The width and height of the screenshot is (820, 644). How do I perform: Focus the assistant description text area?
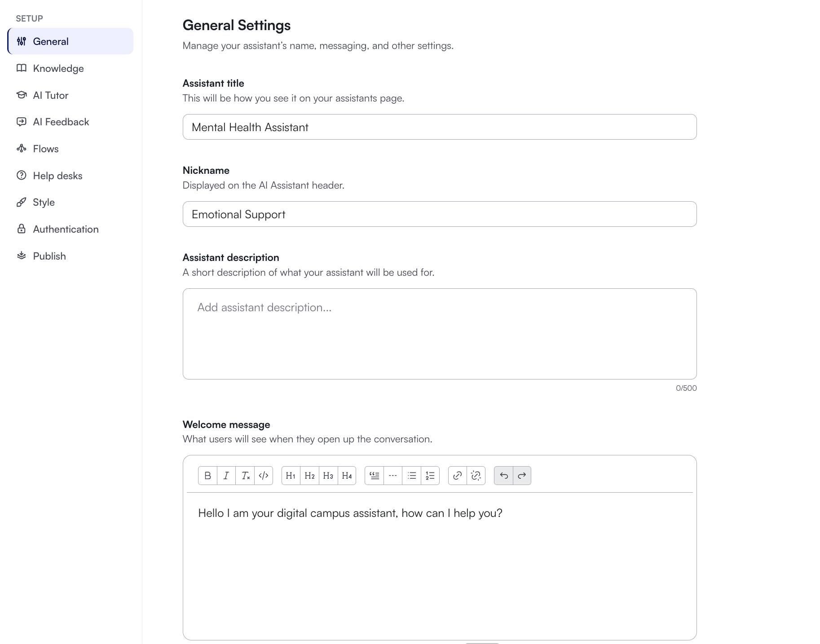440,334
